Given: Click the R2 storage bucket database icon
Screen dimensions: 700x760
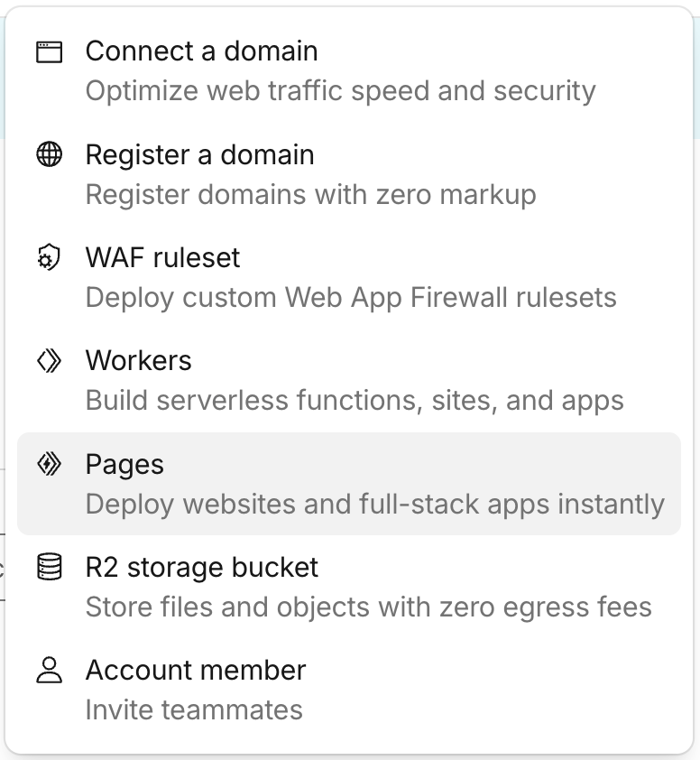Looking at the screenshot, I should coord(49,567).
